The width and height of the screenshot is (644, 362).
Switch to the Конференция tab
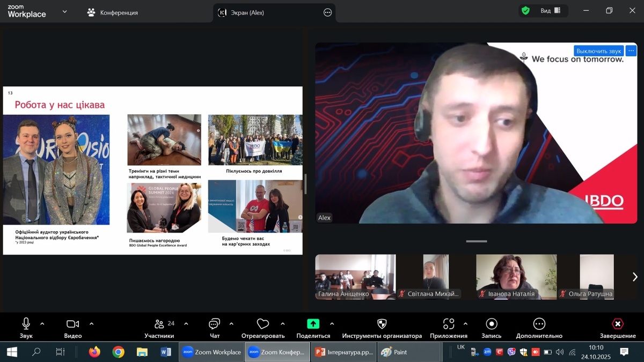click(113, 12)
